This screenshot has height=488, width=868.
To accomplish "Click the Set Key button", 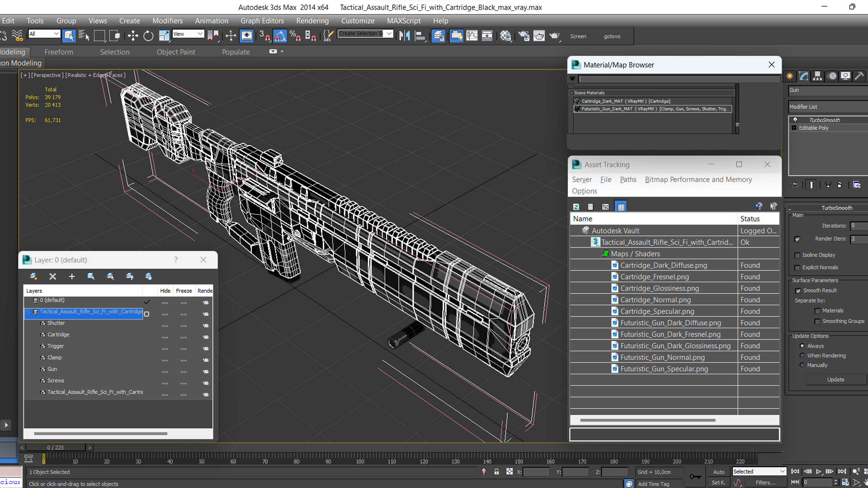I will pos(718,483).
